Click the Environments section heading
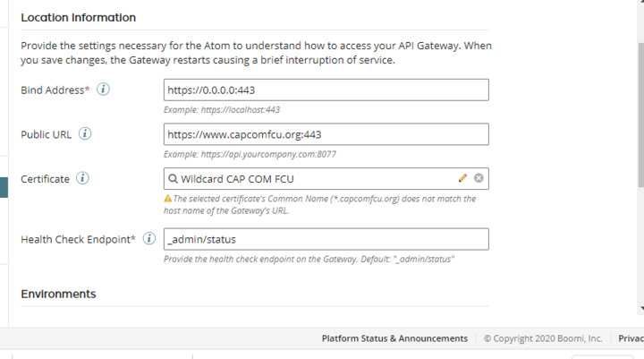This screenshot has height=359, width=644. 58,294
